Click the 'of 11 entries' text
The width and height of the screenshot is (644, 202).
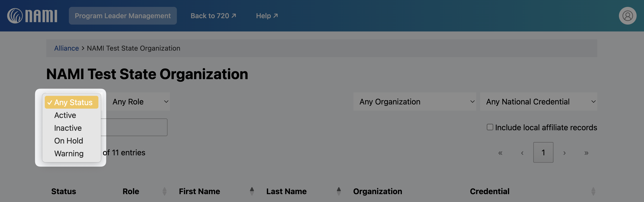(x=124, y=153)
